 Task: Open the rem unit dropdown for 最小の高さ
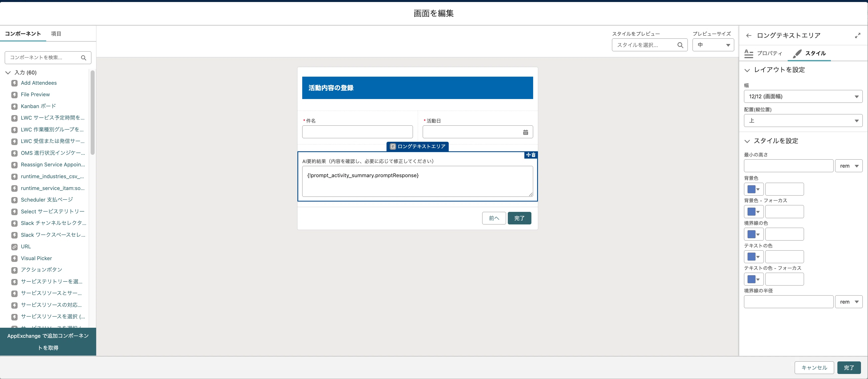pos(848,166)
